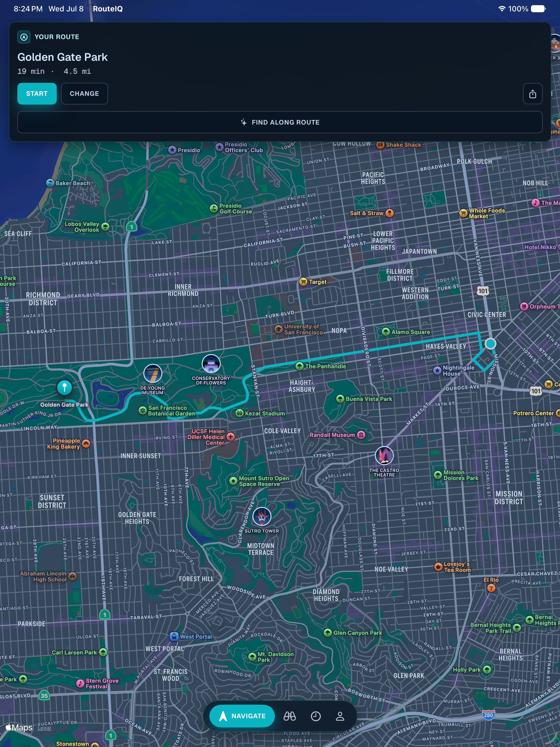This screenshot has width=560, height=747.
Task: Tap the Kezar Stadium icon
Action: click(239, 413)
